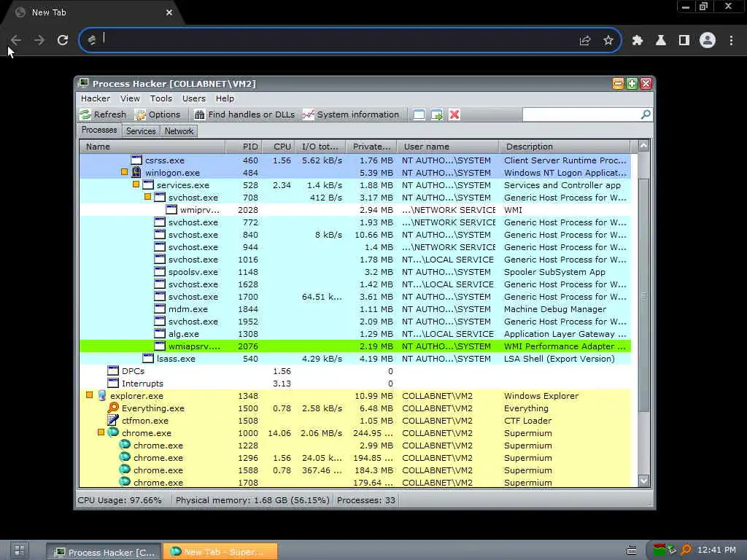Click the New Tab taskbar button

[220, 552]
